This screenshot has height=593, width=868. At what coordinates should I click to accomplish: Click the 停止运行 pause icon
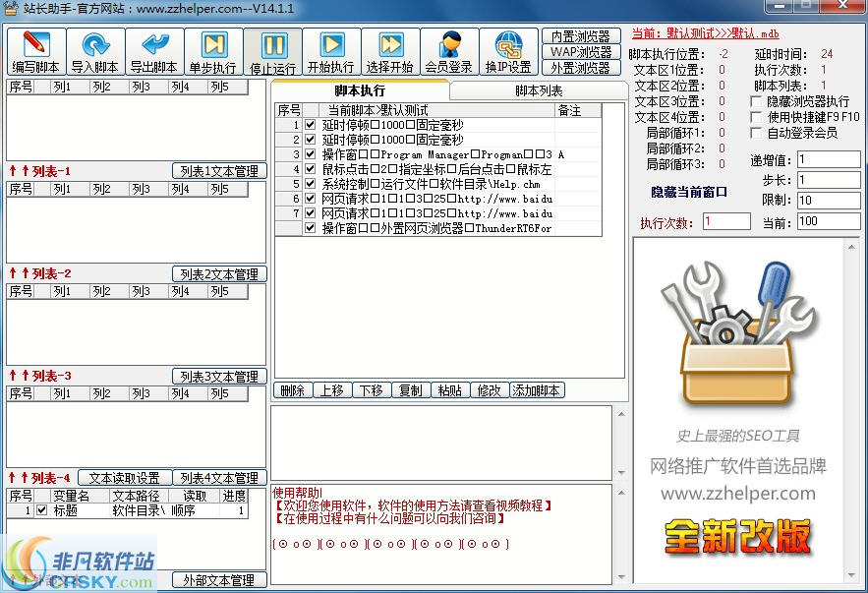coord(273,51)
